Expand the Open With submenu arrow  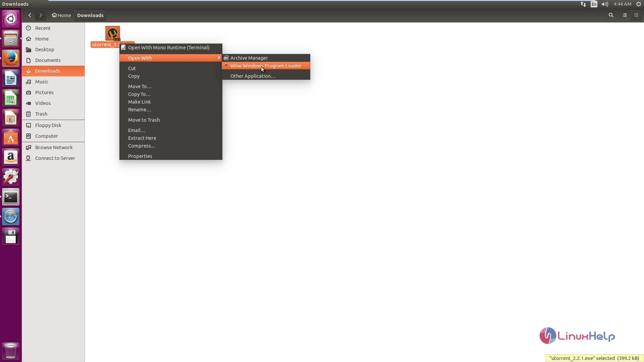219,58
